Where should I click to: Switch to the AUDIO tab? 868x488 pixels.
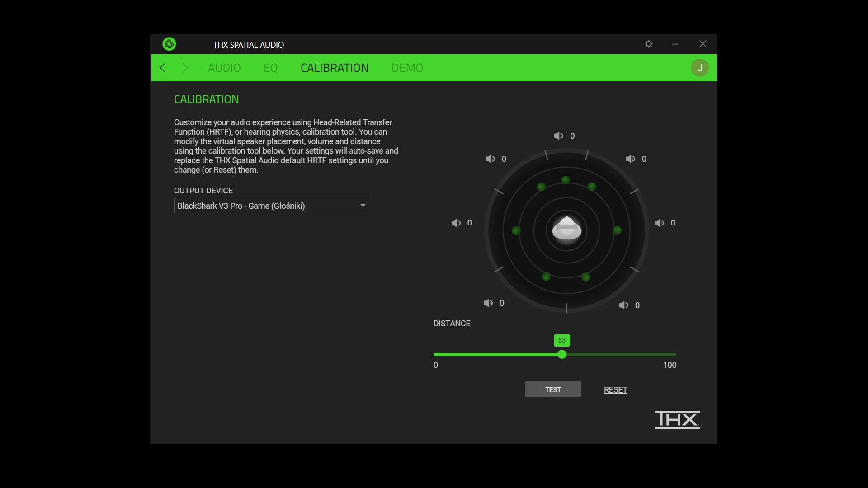(224, 68)
